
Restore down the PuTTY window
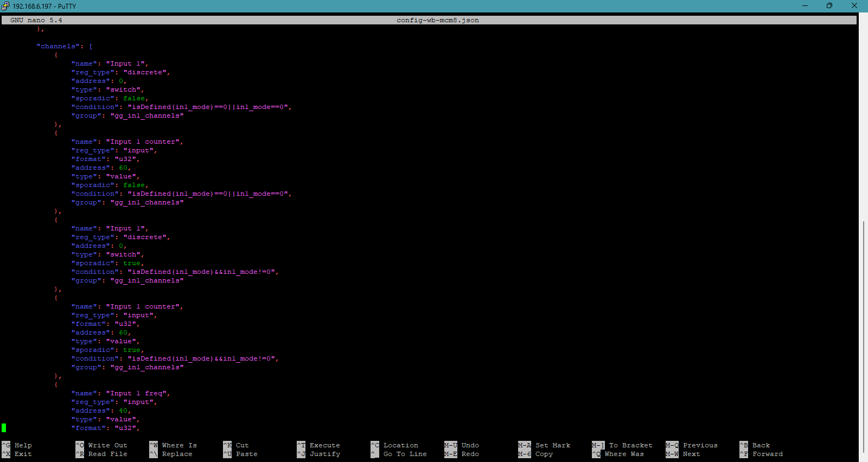pos(829,6)
